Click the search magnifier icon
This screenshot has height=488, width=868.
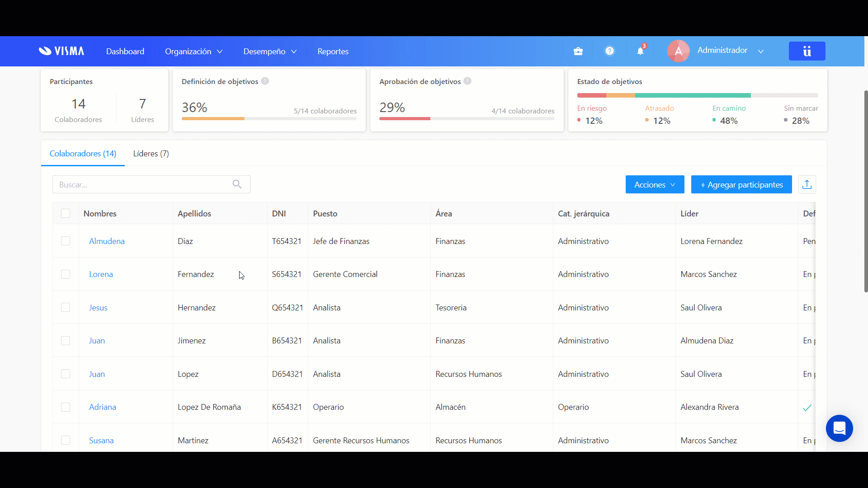(237, 184)
